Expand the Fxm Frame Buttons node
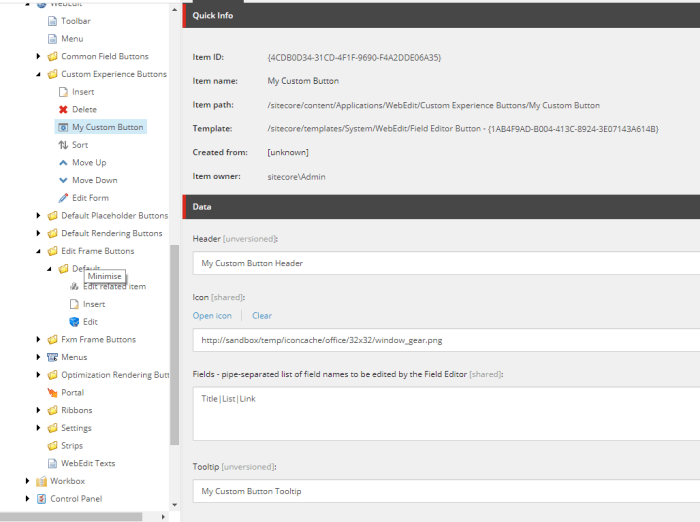The width and height of the screenshot is (700, 522). [38, 339]
